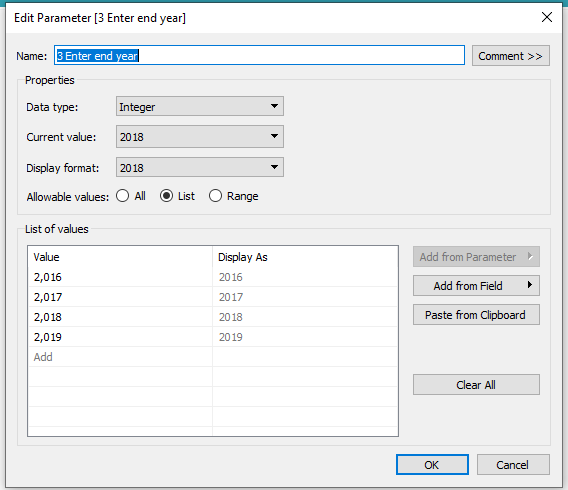Click the Add from Parameter button
The width and height of the screenshot is (568, 490).
(476, 256)
